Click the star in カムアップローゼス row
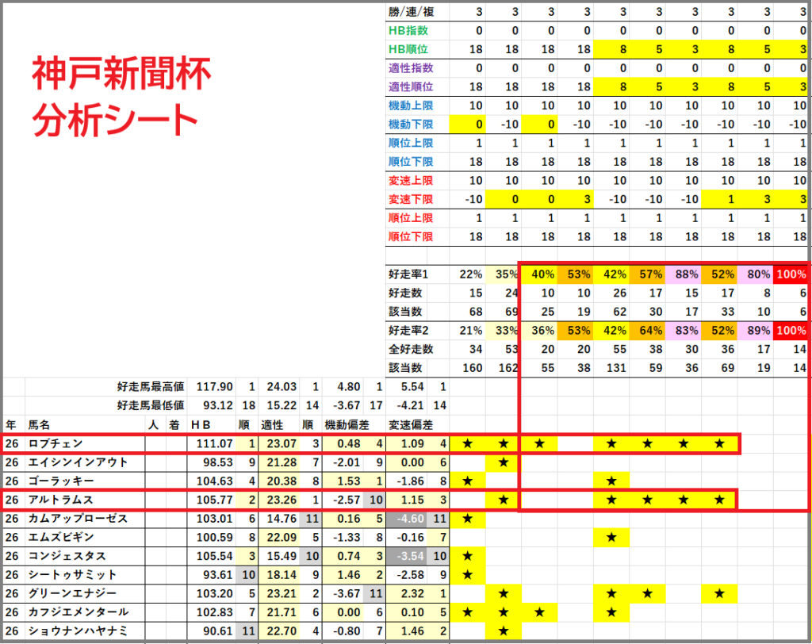The image size is (812, 644). [x=467, y=518]
